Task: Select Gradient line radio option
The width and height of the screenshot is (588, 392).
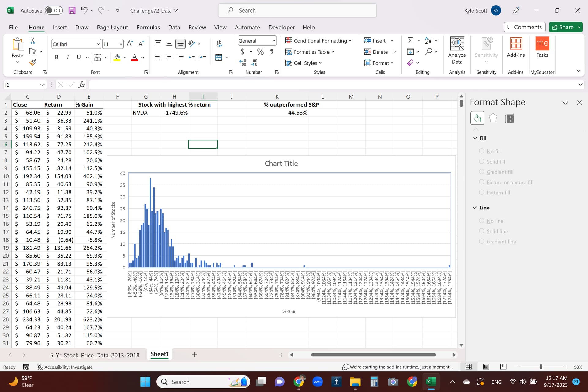Action: 481,241
